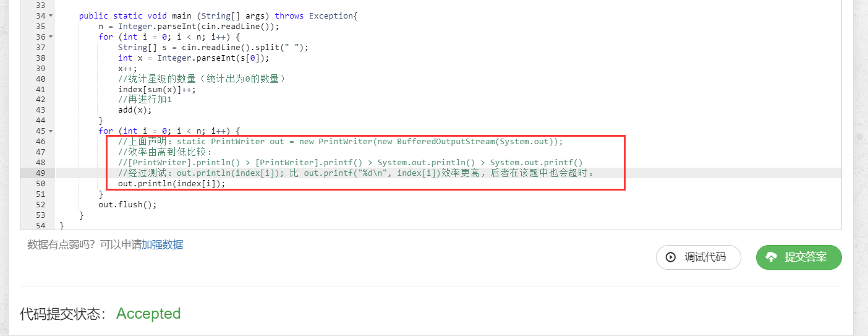Click line number 34 in the gutter
Screen dimensions: 868x336
[x=40, y=15]
